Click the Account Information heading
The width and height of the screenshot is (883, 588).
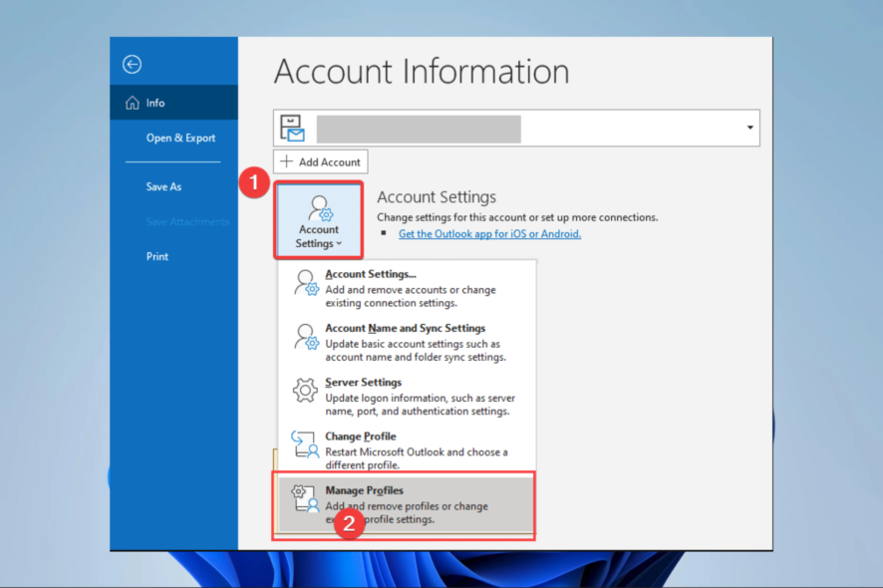pyautogui.click(x=422, y=72)
